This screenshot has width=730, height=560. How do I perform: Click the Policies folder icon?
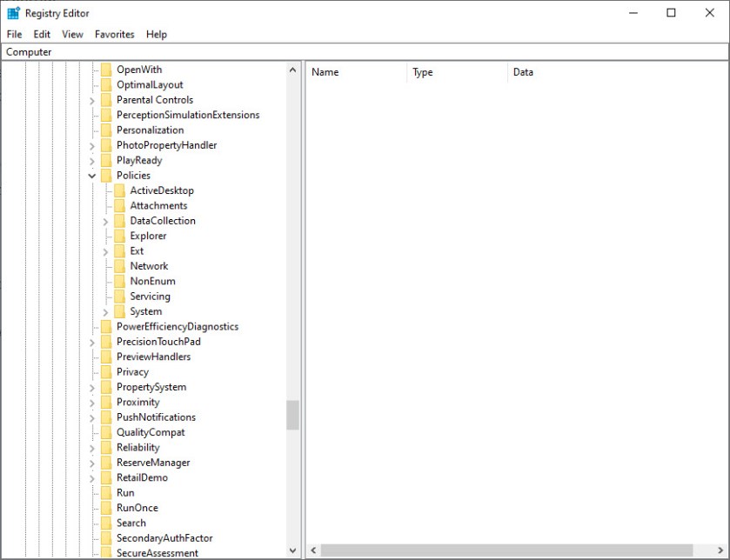click(105, 176)
